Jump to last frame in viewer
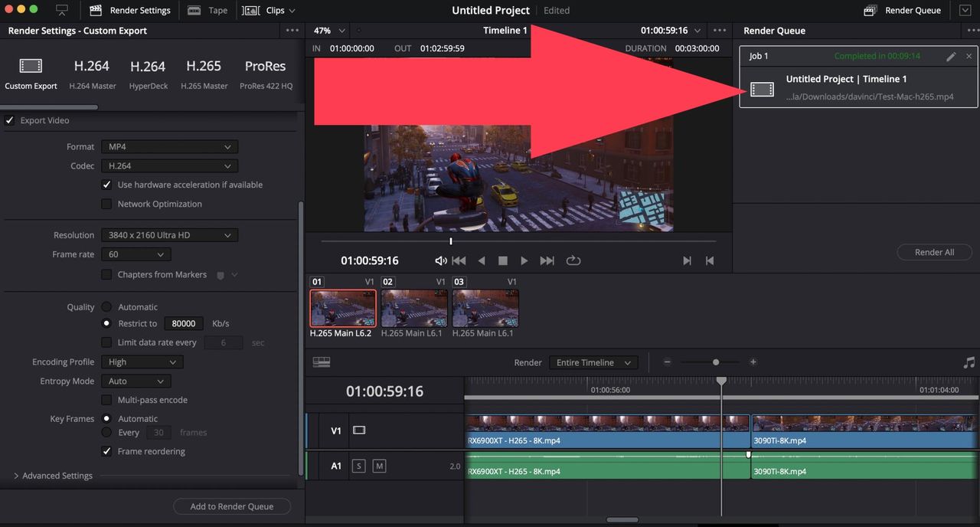The image size is (980, 527). (547, 260)
